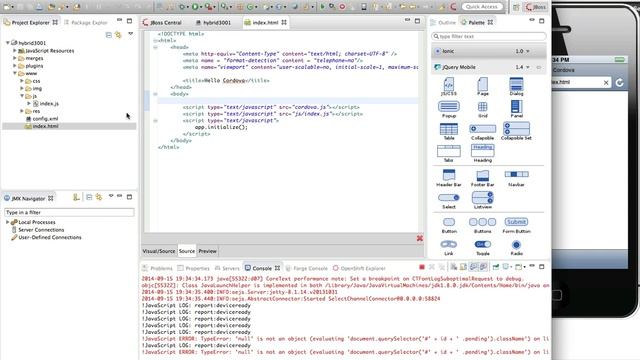This screenshot has width=640, height=360.
Task: Insert Link widget from palette
Action: click(x=449, y=247)
